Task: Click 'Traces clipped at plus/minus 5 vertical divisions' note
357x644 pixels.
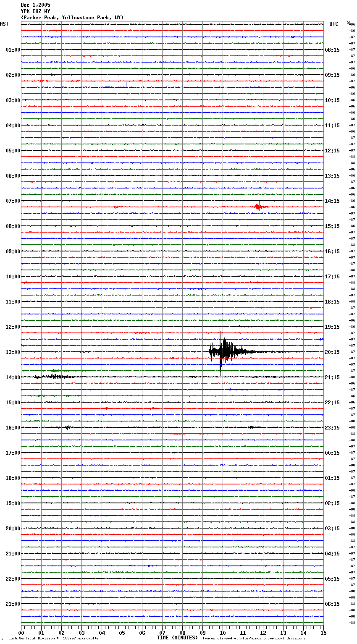Action: [x=254, y=639]
